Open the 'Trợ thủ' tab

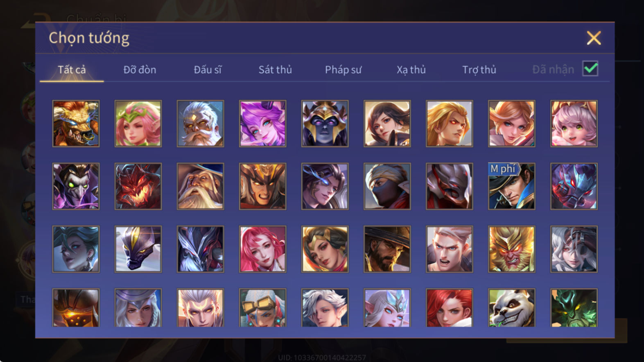point(479,70)
